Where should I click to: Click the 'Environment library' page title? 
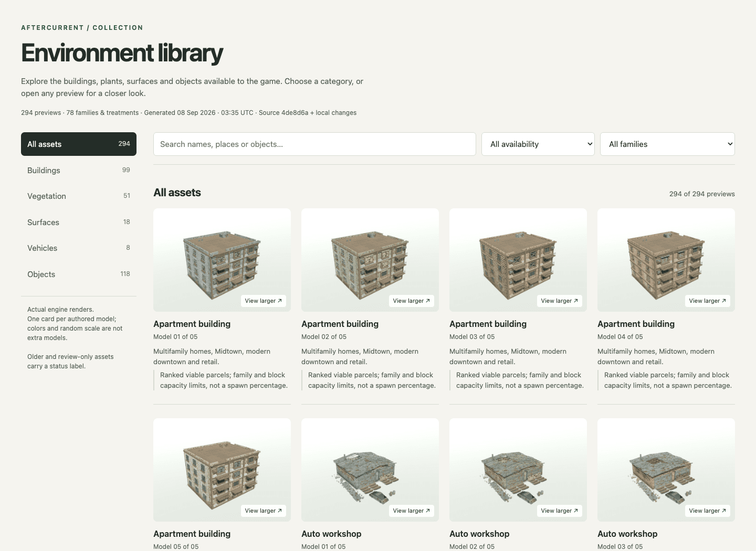(x=122, y=53)
